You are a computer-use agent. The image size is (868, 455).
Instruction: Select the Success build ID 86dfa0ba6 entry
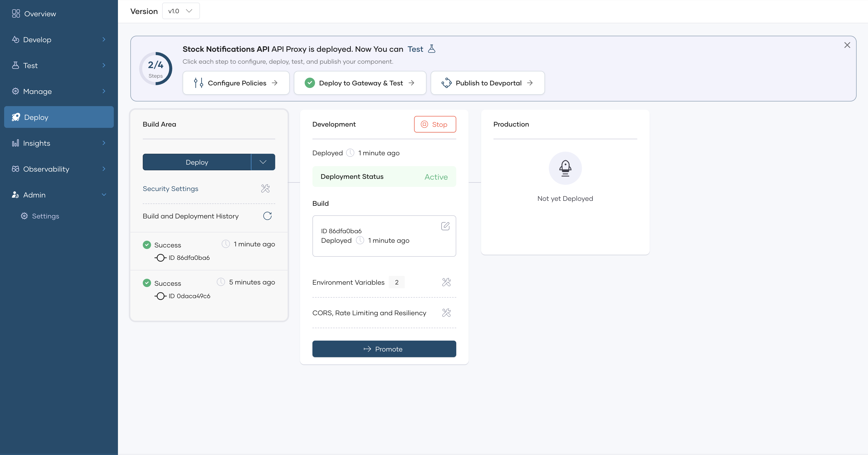[x=209, y=251]
